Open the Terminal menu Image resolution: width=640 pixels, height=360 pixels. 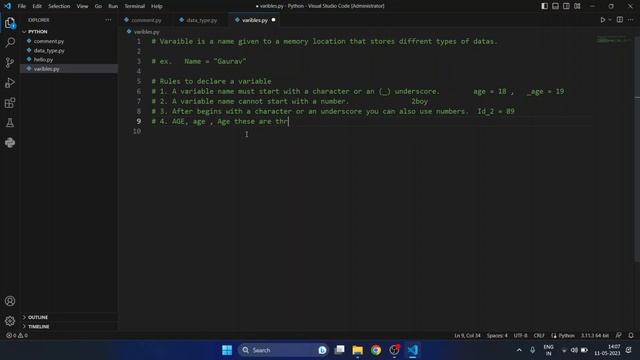pyautogui.click(x=135, y=6)
